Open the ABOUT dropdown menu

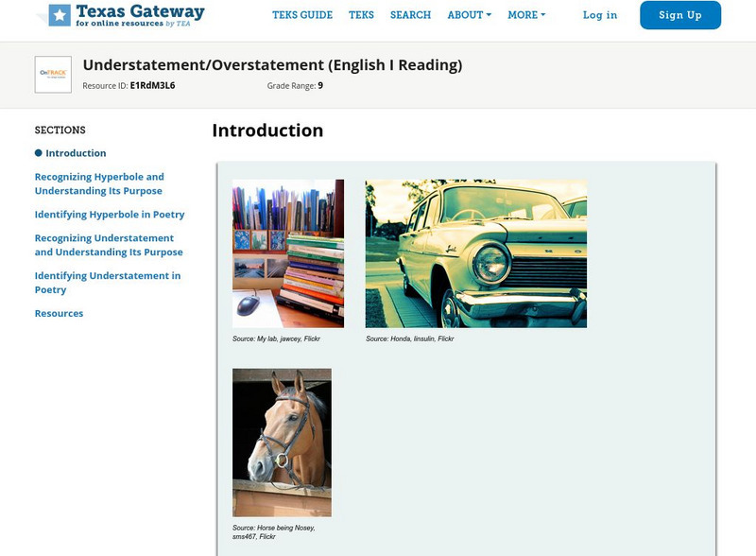coord(463,15)
